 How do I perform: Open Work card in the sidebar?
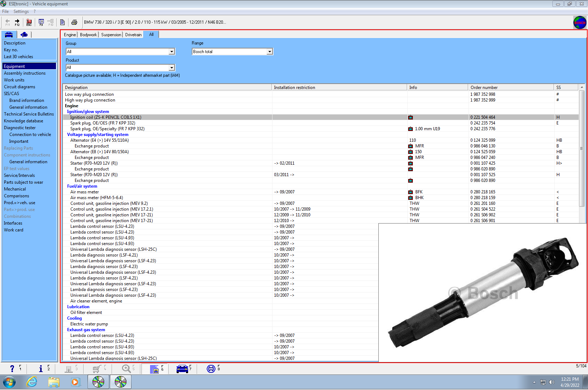click(x=14, y=230)
